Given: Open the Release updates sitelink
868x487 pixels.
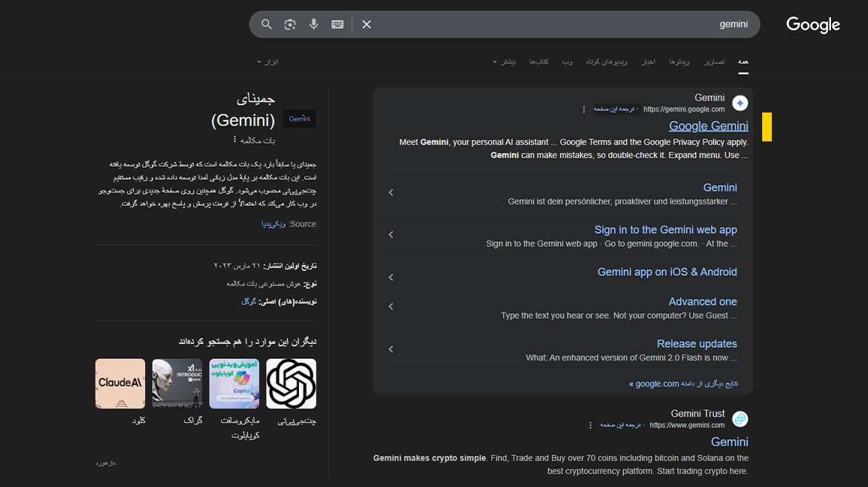Looking at the screenshot, I should [697, 343].
